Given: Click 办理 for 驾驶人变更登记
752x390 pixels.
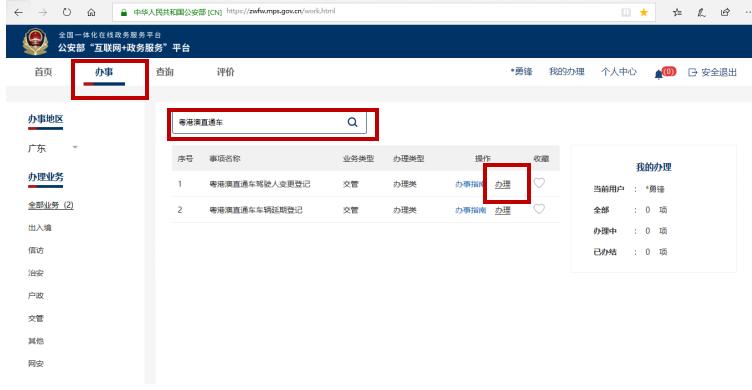Looking at the screenshot, I should 503,184.
